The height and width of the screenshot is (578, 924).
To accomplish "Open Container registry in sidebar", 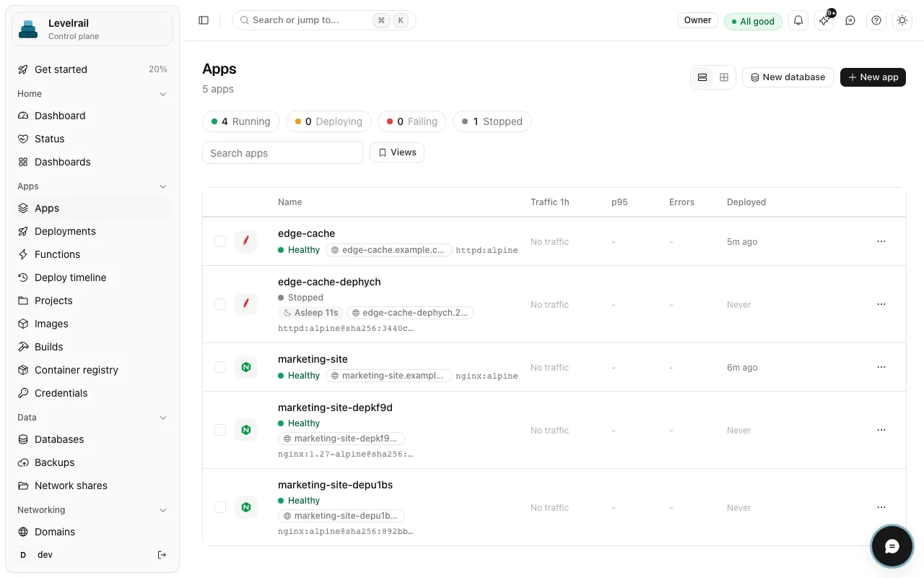I will 92,370.
